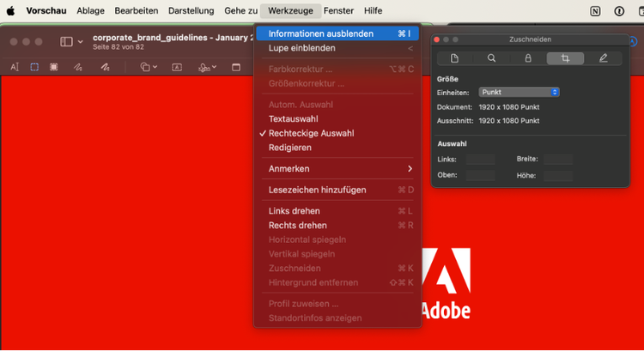
Task: Open the Einheiten Punkt popup
Action: coord(519,93)
